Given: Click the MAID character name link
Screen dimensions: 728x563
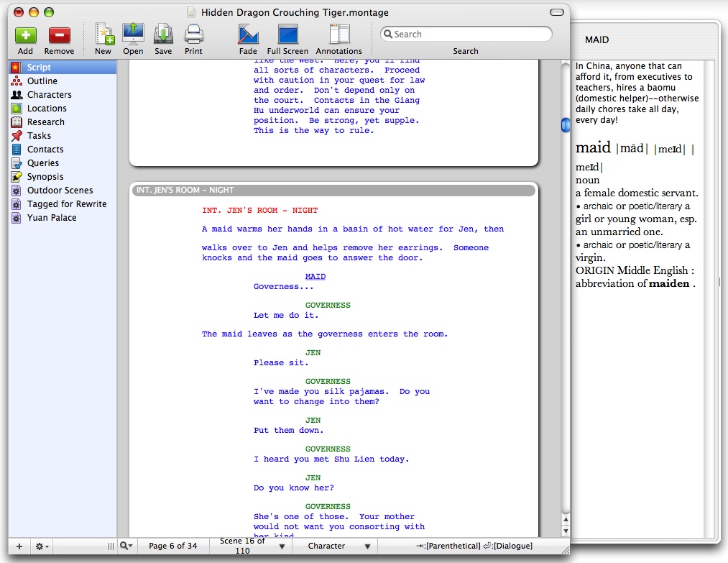Looking at the screenshot, I should (315, 277).
